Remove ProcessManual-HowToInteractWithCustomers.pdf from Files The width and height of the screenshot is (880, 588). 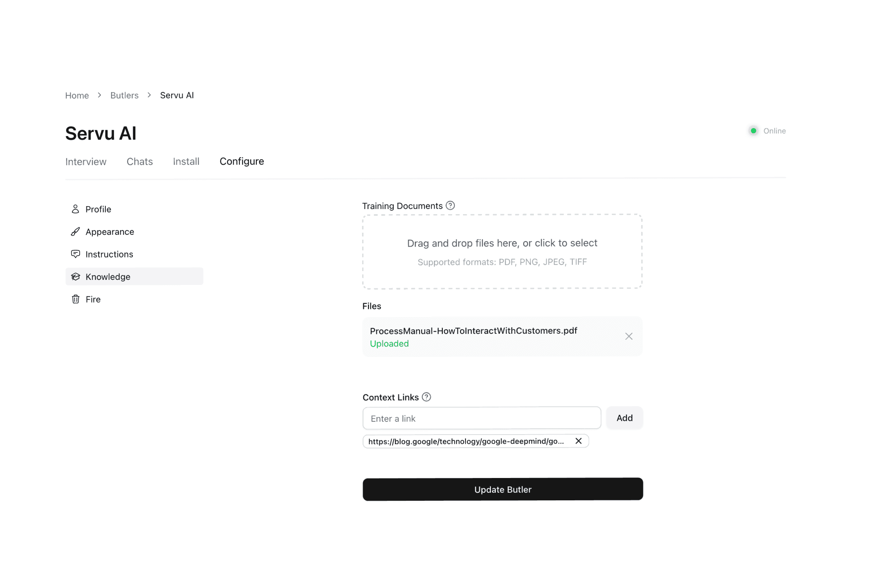click(x=629, y=336)
